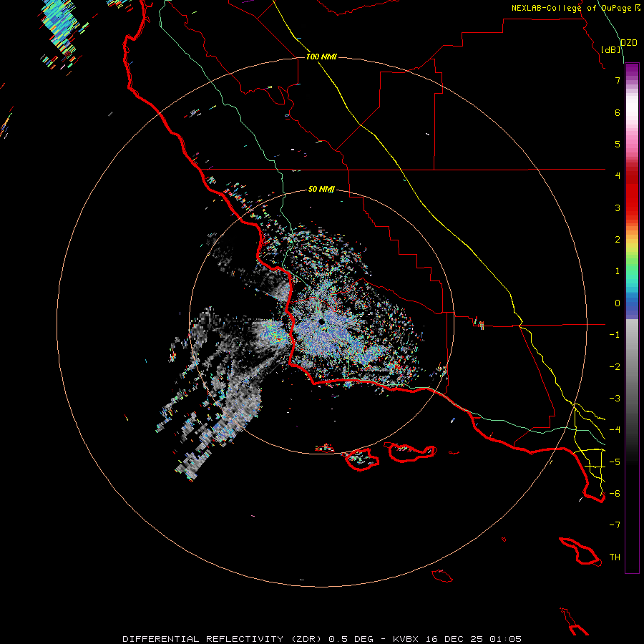Click the (ZDR) text in caption

click(x=306, y=639)
